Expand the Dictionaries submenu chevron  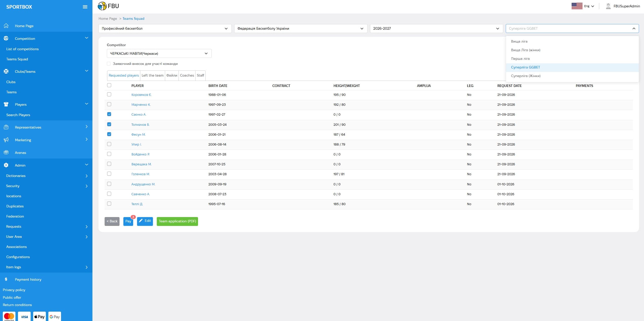(x=87, y=176)
